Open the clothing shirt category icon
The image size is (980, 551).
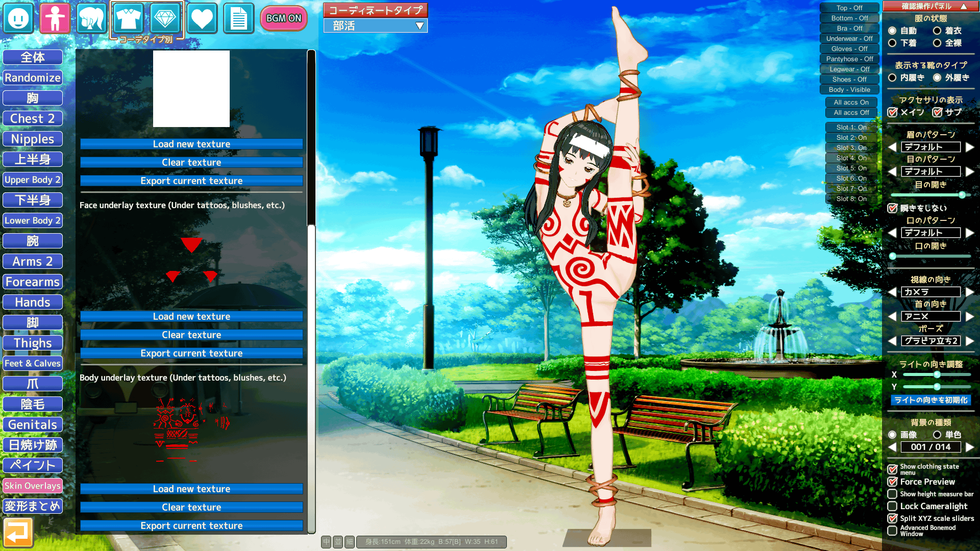128,18
